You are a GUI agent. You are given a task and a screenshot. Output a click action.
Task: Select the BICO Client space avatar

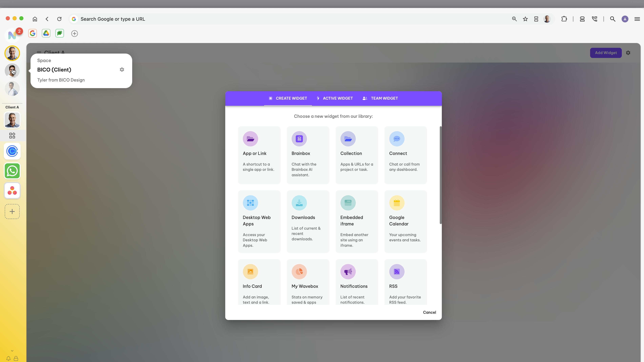point(12,71)
